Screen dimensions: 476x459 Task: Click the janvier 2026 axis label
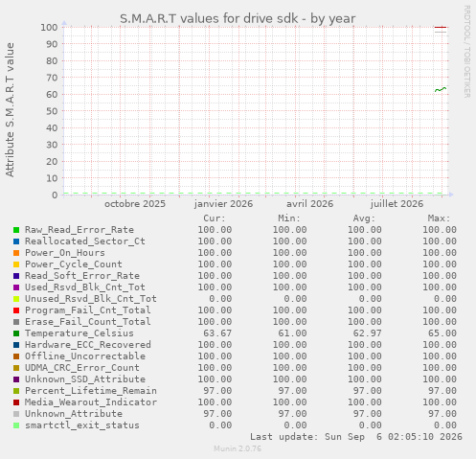coord(223,204)
